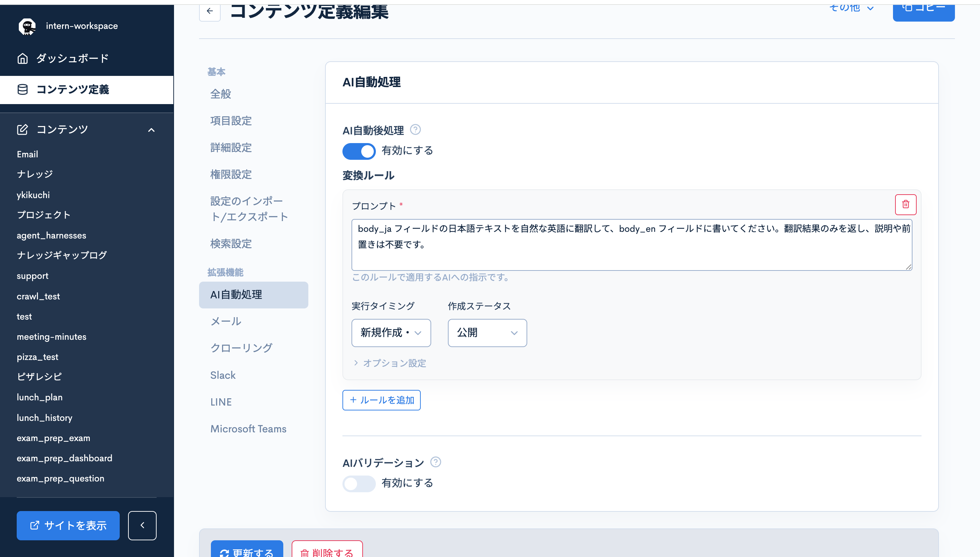The width and height of the screenshot is (980, 557).
Task: Open crawl_test content in sidebar
Action: 38,296
